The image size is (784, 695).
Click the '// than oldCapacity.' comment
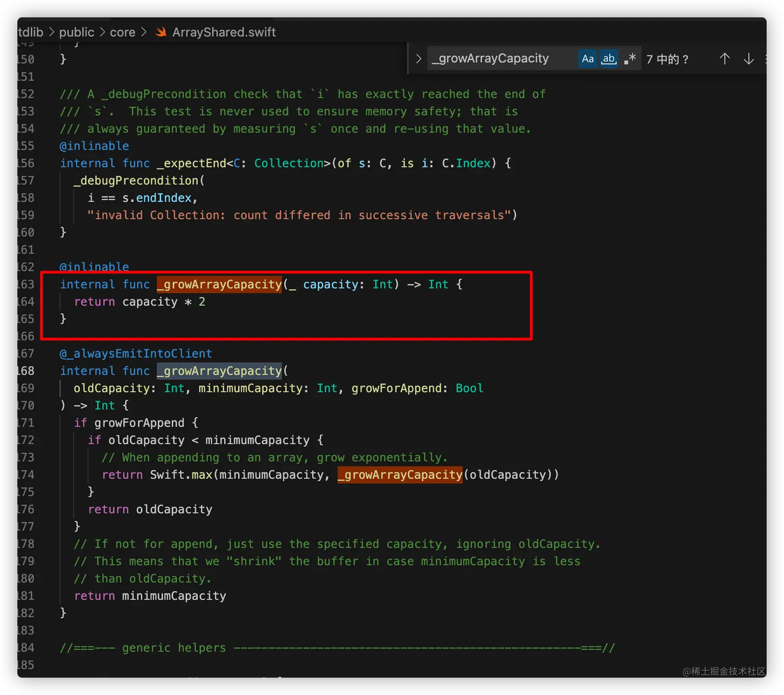(143, 578)
